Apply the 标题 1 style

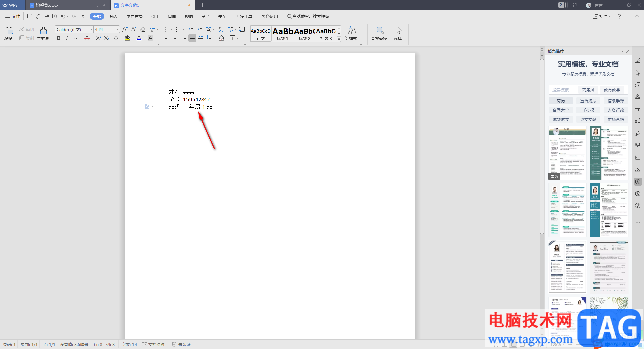click(282, 34)
